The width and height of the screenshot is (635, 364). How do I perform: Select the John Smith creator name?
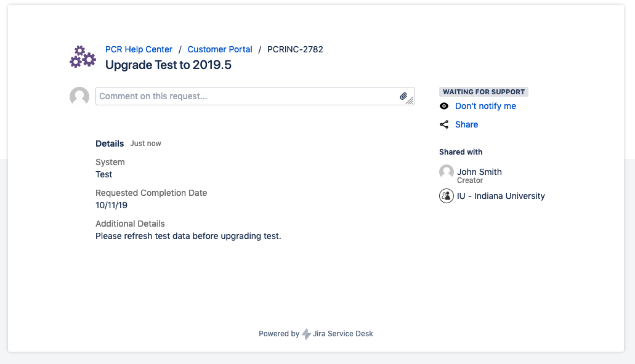pyautogui.click(x=479, y=172)
